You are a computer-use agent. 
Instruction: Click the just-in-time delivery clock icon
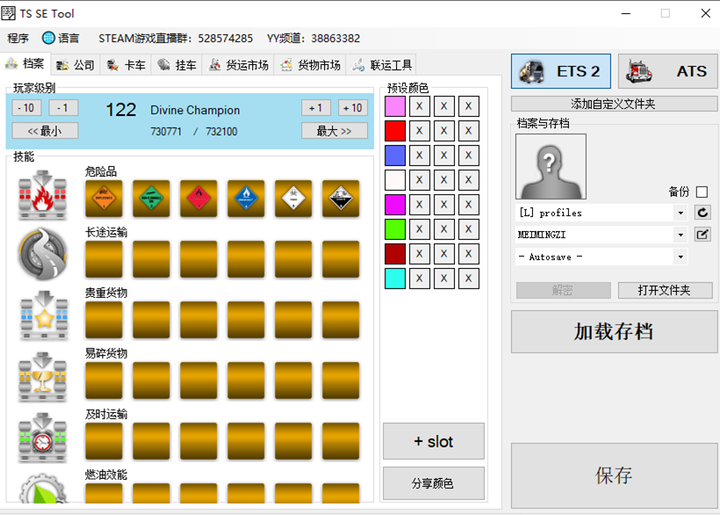[x=43, y=437]
